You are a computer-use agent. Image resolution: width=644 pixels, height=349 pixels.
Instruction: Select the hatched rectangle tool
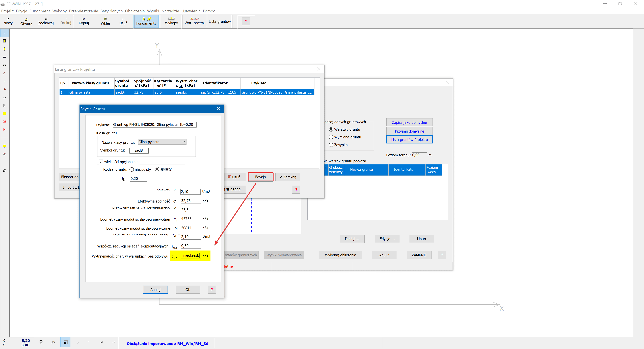(5, 105)
